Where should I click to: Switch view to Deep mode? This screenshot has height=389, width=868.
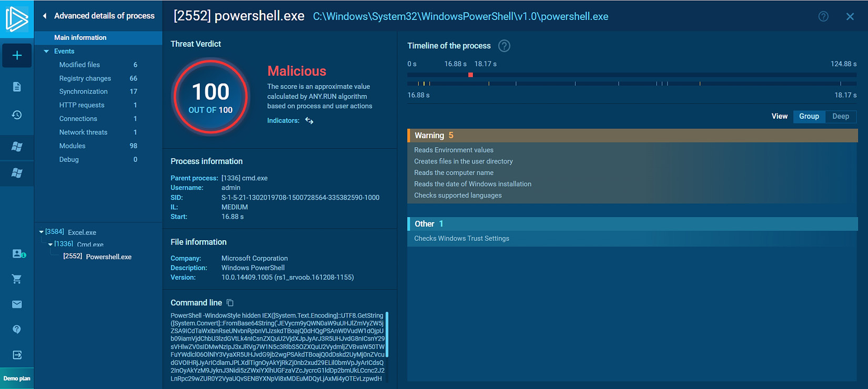[841, 116]
